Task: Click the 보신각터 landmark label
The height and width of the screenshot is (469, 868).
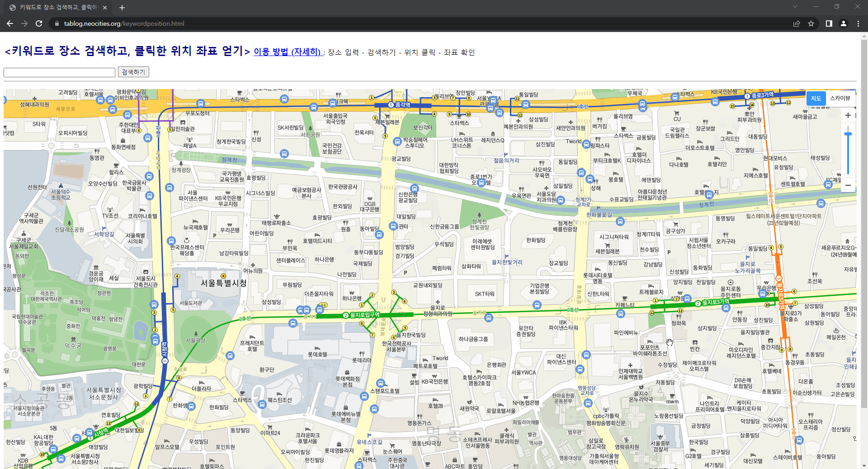Action: click(423, 127)
